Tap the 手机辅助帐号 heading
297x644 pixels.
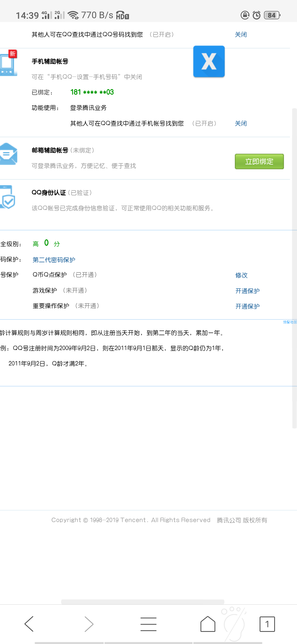50,61
